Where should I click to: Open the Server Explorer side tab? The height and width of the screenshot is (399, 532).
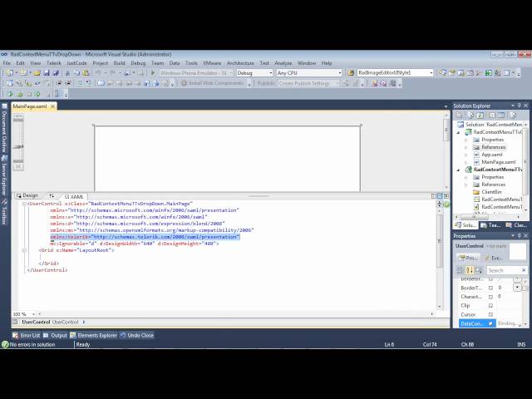[4, 175]
